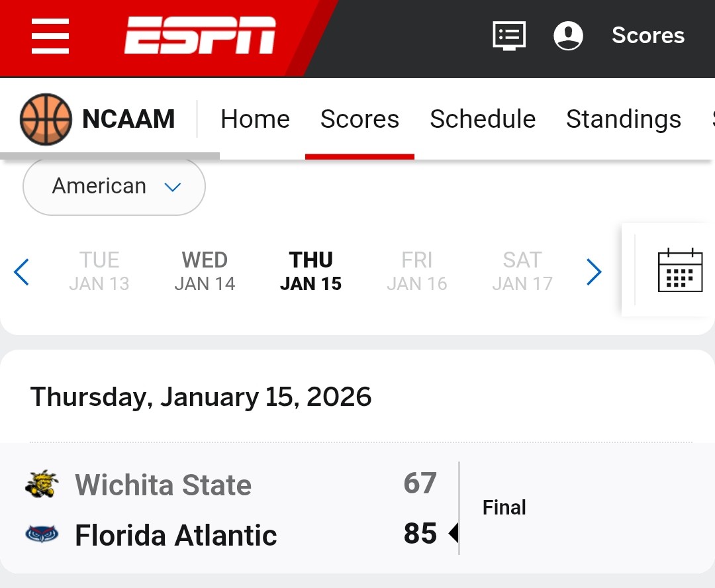The height and width of the screenshot is (588, 715).
Task: Open the watch listings icon
Action: click(x=509, y=36)
